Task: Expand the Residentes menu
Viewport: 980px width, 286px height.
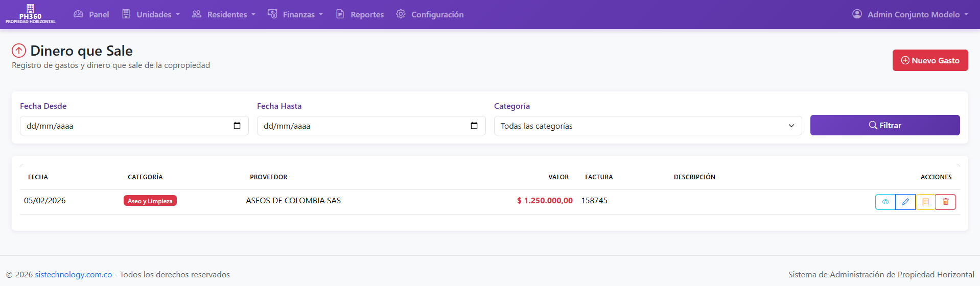Action: click(223, 14)
